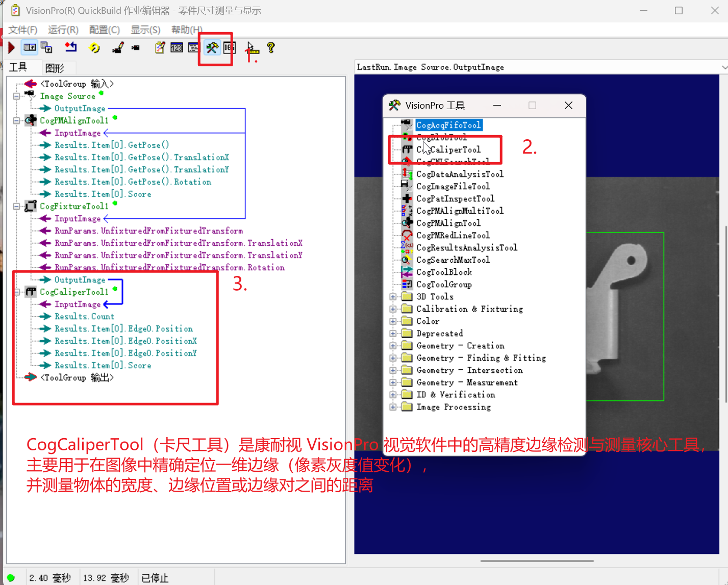Select the CogCaliperTool1 node in job tree
Image resolution: width=728 pixels, height=585 pixels.
[x=74, y=292]
